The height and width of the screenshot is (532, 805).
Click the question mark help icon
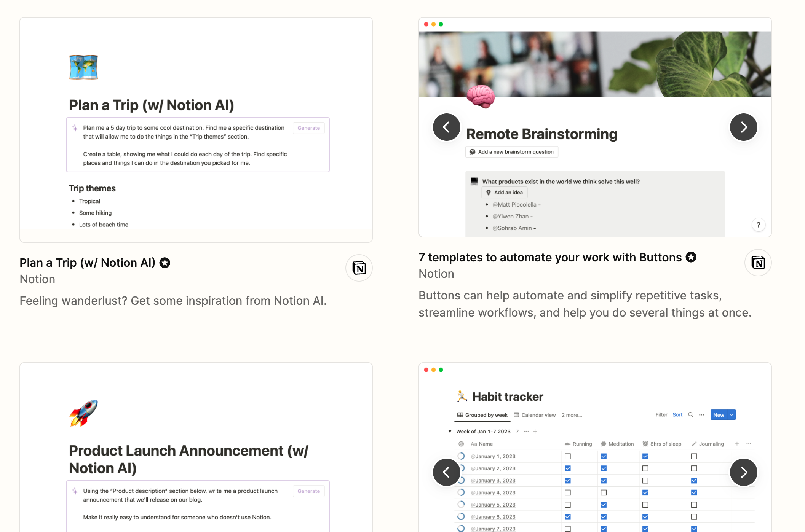tap(759, 225)
